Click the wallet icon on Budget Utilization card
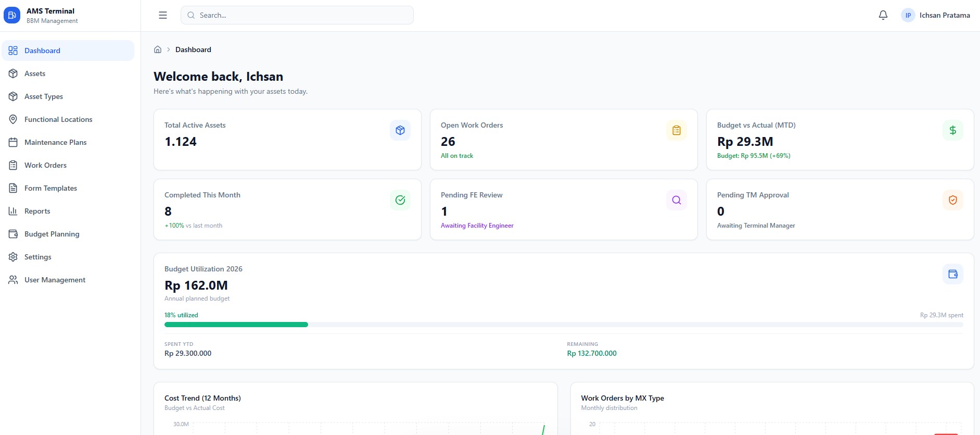Viewport: 980px width, 435px height. 952,274
